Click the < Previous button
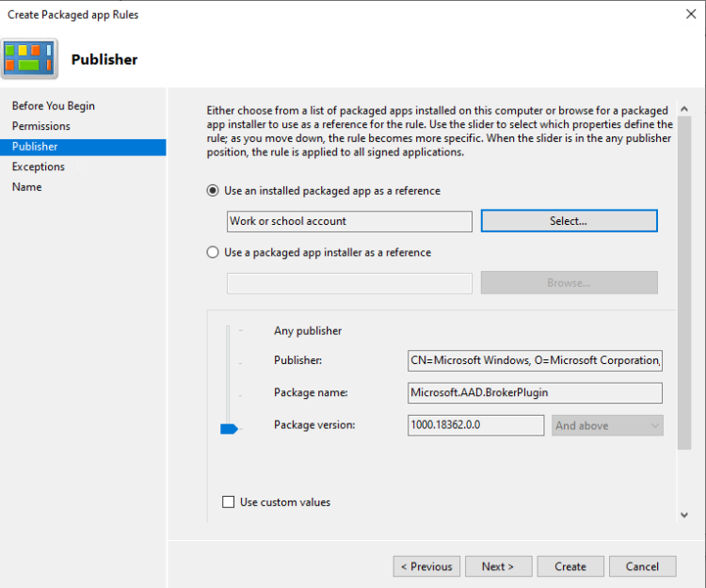The width and height of the screenshot is (706, 588). [x=426, y=566]
